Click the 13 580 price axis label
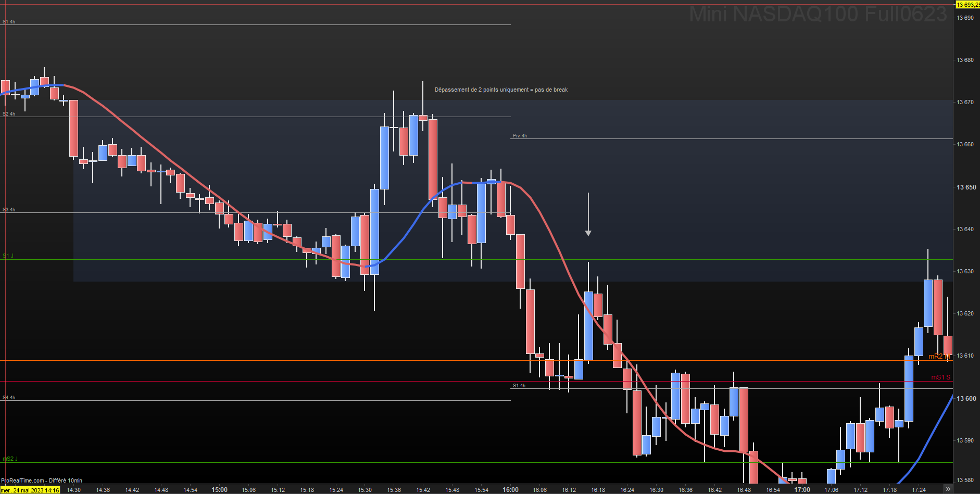980x494 pixels. pyautogui.click(x=965, y=480)
